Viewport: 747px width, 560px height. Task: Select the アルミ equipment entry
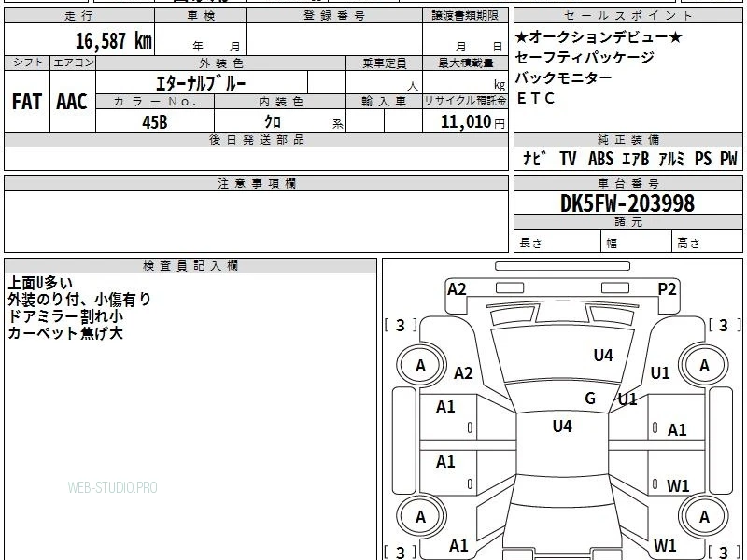[671, 158]
